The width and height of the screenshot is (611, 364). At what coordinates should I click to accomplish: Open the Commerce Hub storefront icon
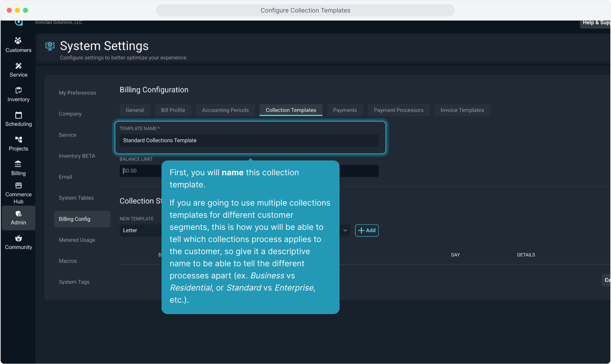tap(18, 186)
